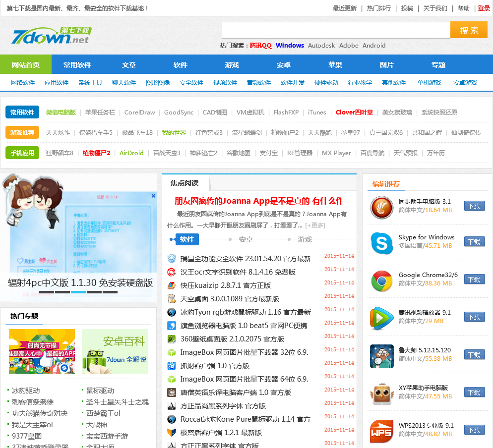The width and height of the screenshot is (493, 448).
Task: Click the 极密盾客户端 row icon
Action: [x=171, y=433]
